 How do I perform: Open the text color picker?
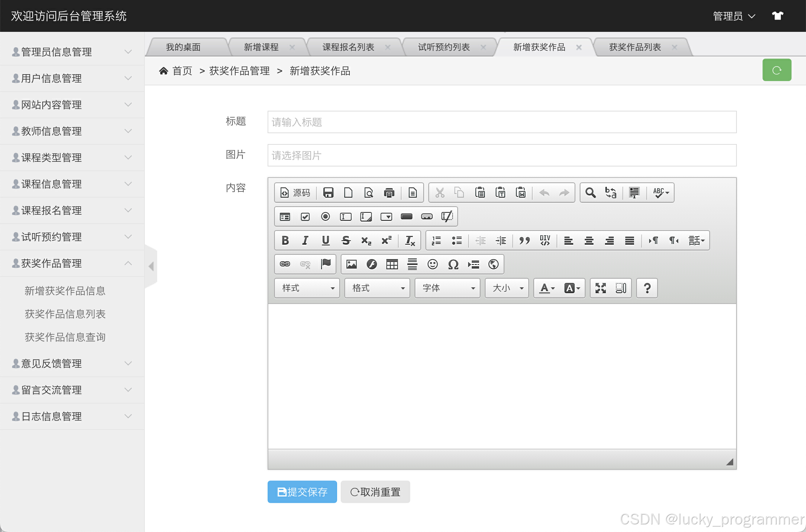pyautogui.click(x=547, y=288)
